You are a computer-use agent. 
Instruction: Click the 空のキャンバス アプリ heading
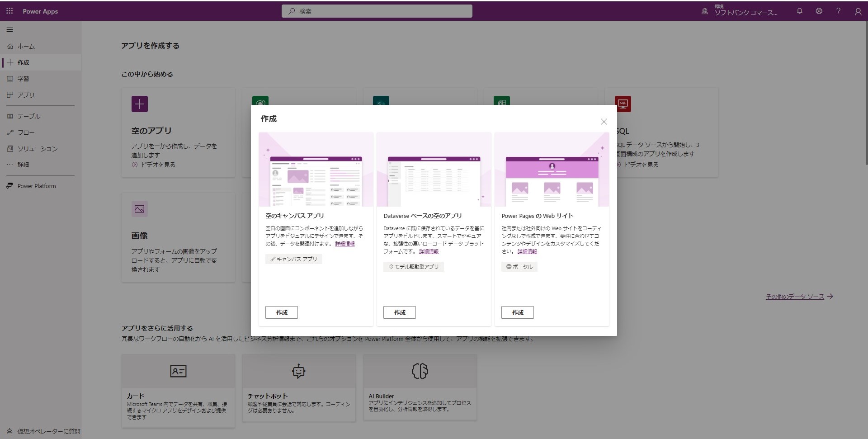coord(295,216)
